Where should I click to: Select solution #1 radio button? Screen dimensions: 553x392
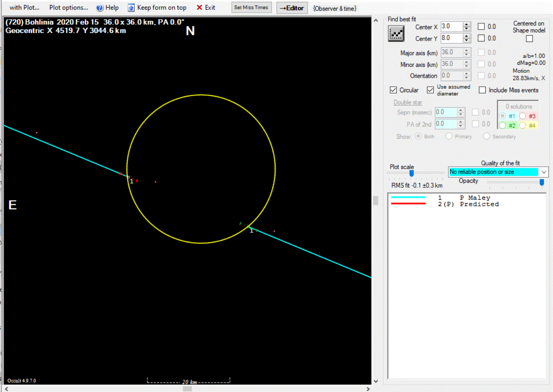tap(503, 116)
